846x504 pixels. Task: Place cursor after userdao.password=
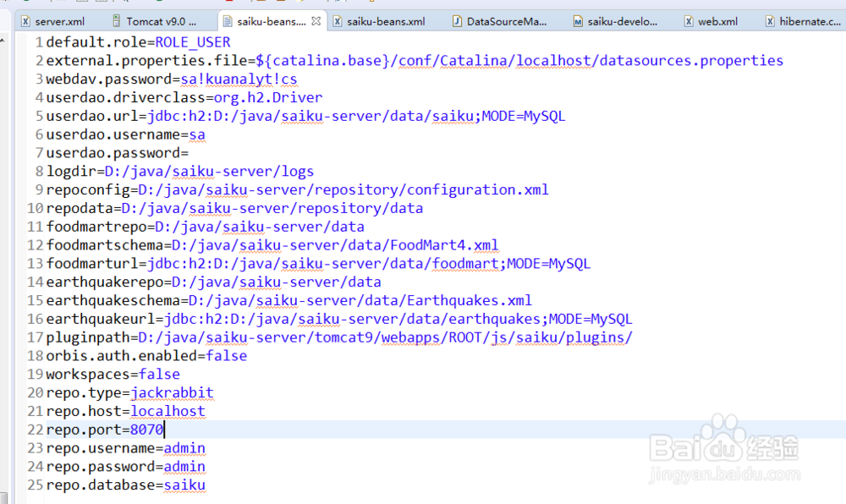click(x=189, y=153)
